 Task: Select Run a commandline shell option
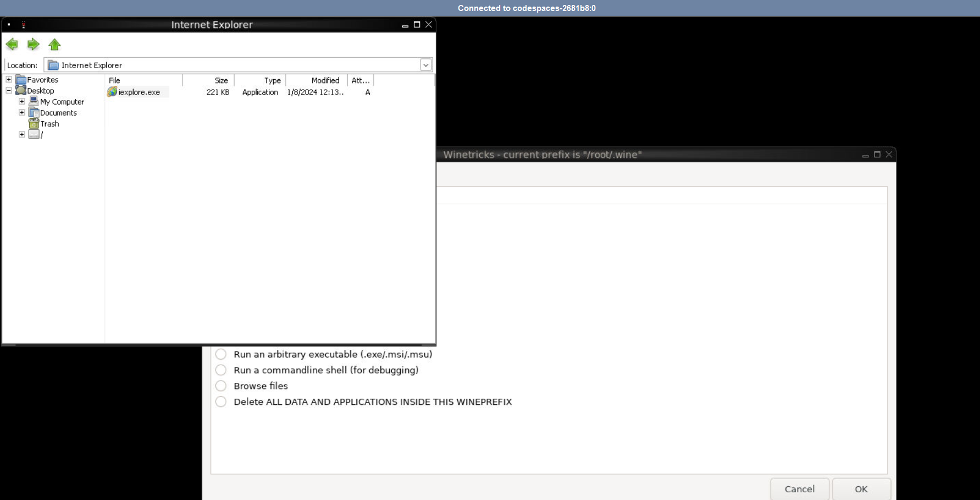[221, 370]
